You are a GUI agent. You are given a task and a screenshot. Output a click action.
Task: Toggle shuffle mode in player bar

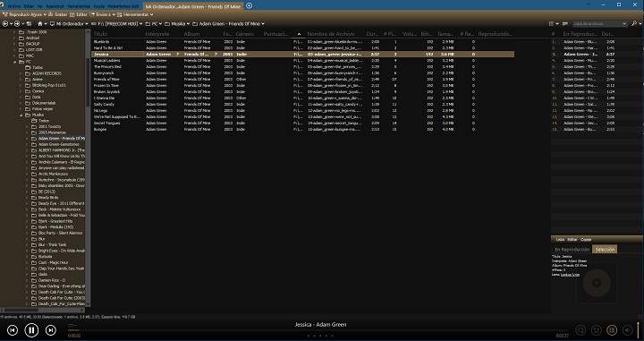(596, 330)
